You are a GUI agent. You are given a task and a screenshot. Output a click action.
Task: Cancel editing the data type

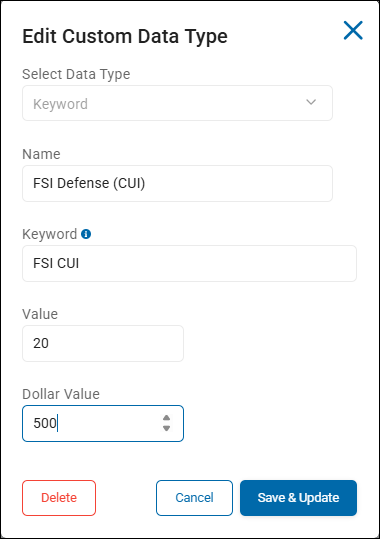(194, 498)
